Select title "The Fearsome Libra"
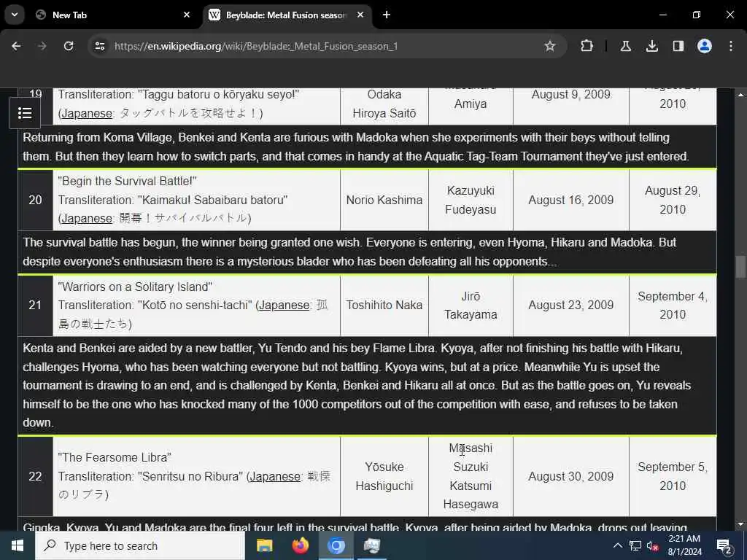The height and width of the screenshot is (560, 747). click(x=115, y=457)
